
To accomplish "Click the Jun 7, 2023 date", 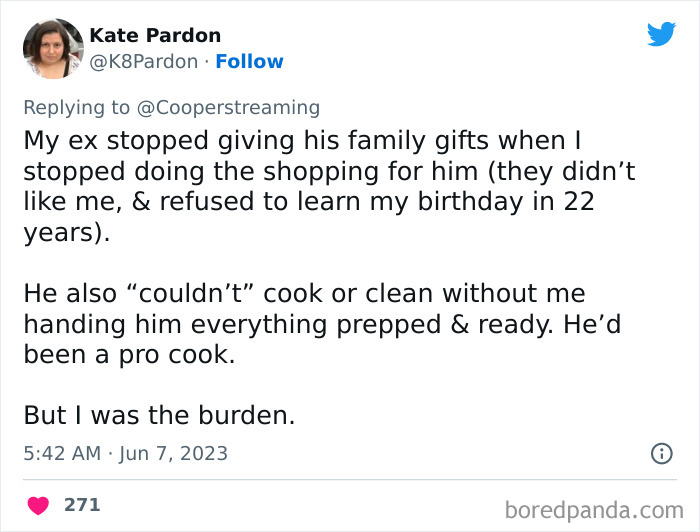I will click(174, 454).
